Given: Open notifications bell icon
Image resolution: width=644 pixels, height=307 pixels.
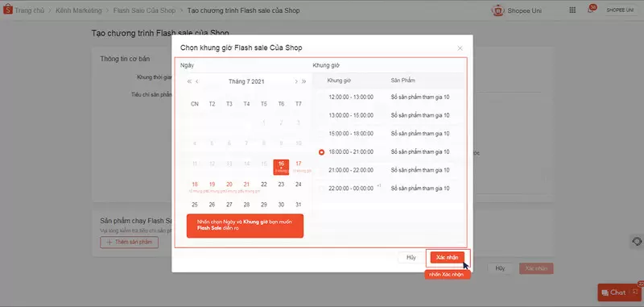Looking at the screenshot, I should coord(590,10).
